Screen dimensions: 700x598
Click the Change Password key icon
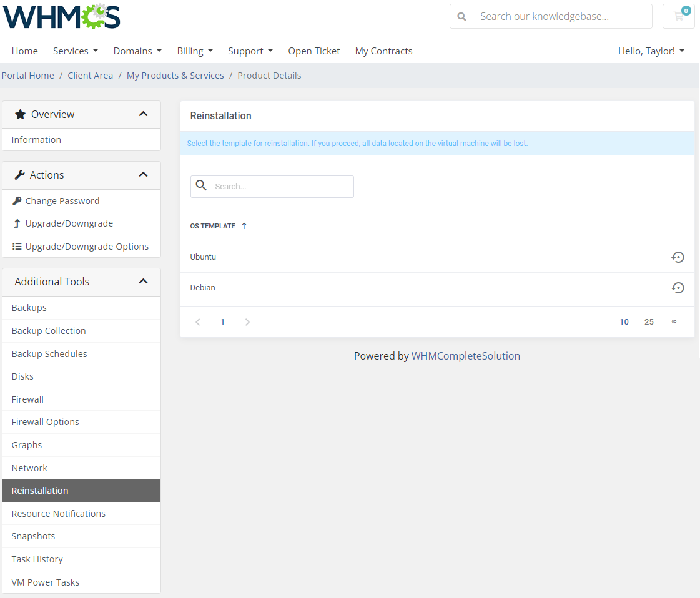pos(17,201)
